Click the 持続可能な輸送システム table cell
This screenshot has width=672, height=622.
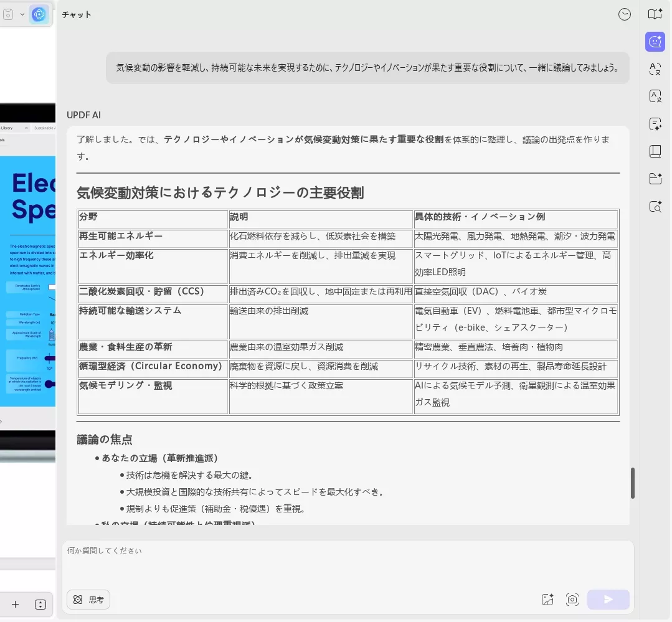[x=153, y=321]
